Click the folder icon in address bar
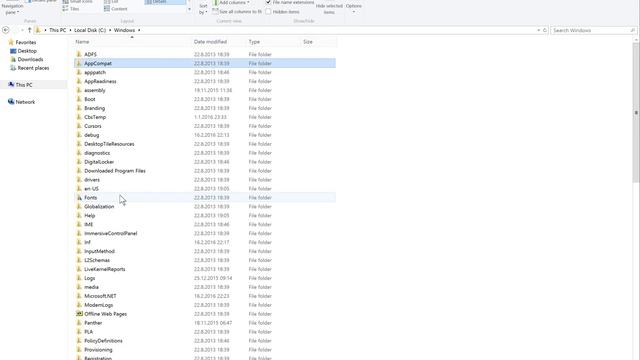The image size is (640, 360). pos(38,30)
